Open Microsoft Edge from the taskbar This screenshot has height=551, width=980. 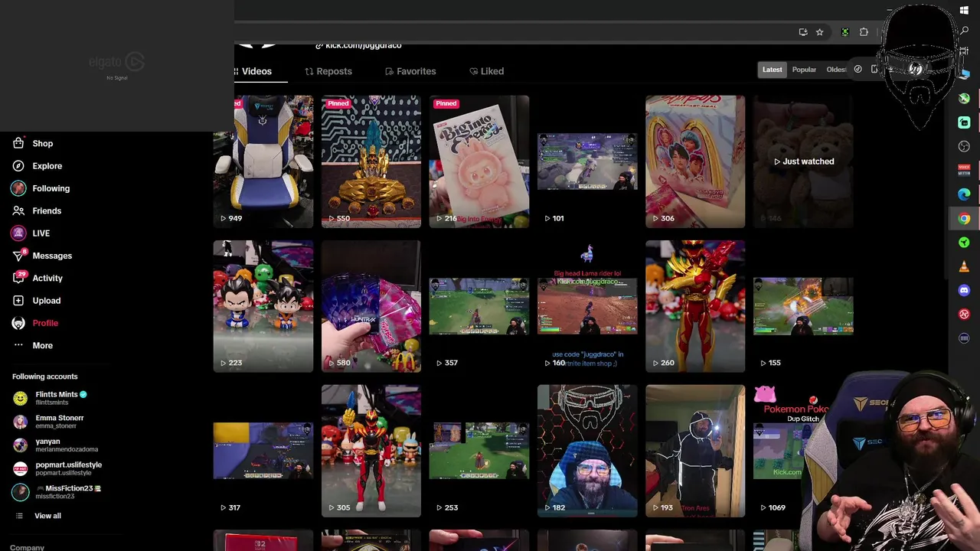[964, 194]
